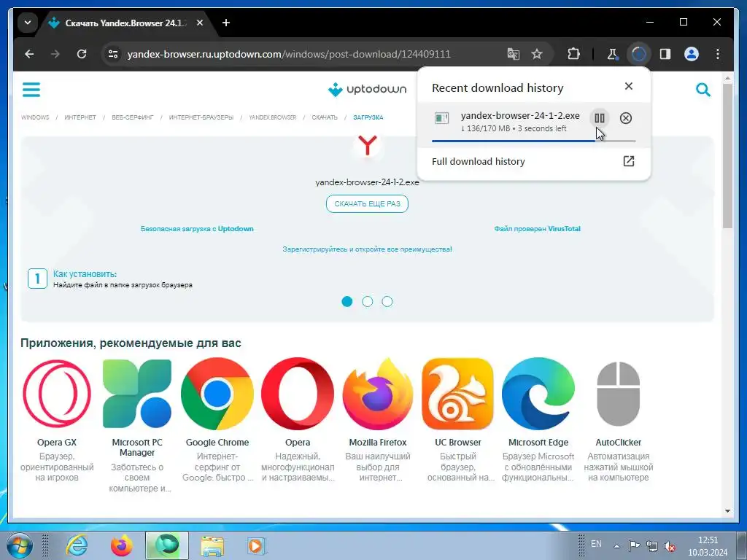This screenshot has width=747, height=560.
Task: Open the Uptodown search magnifier
Action: click(x=703, y=89)
